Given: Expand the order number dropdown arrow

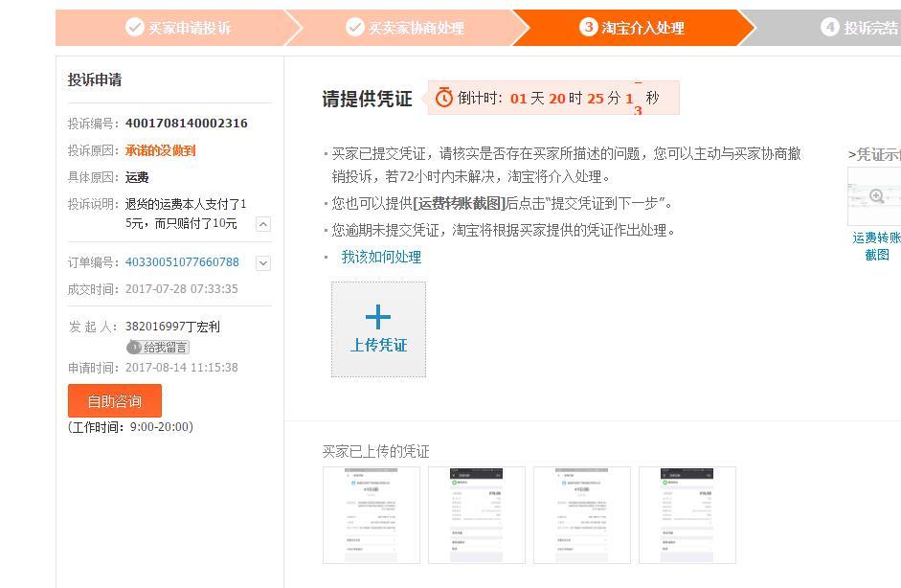Looking at the screenshot, I should [x=263, y=263].
